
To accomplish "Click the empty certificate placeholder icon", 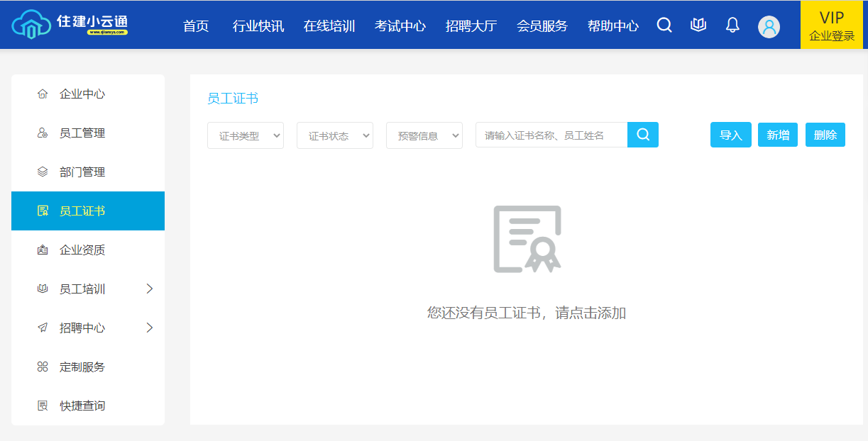I will click(x=527, y=239).
